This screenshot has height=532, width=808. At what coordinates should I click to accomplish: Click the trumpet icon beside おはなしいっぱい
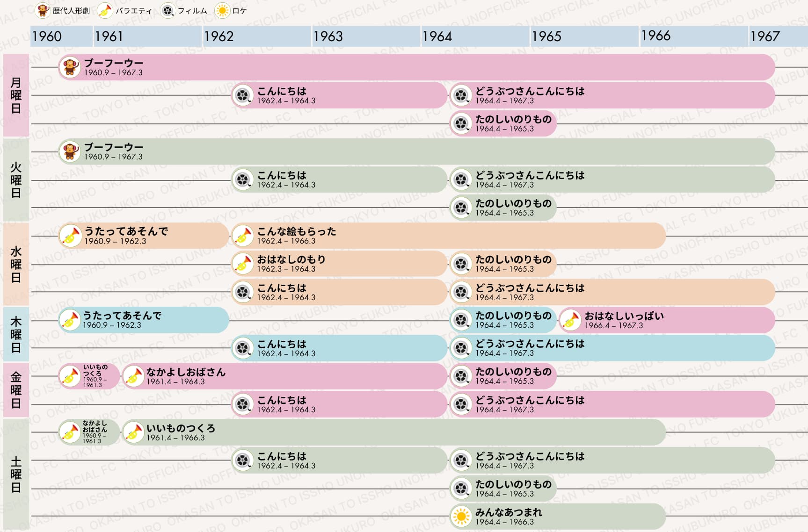tap(570, 320)
